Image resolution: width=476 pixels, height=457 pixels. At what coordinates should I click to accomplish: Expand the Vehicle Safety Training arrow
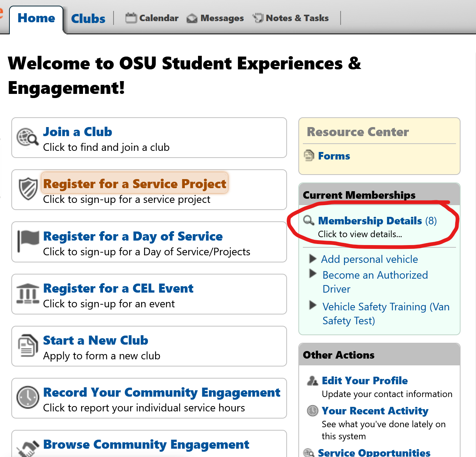[x=313, y=305]
